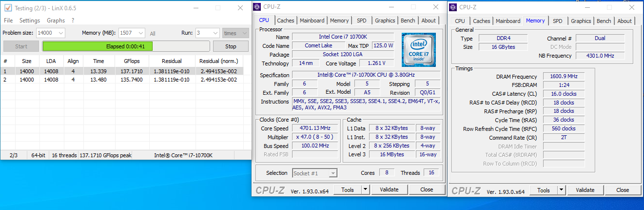Switch to SPD tab in right CPU-Z window

tap(557, 21)
